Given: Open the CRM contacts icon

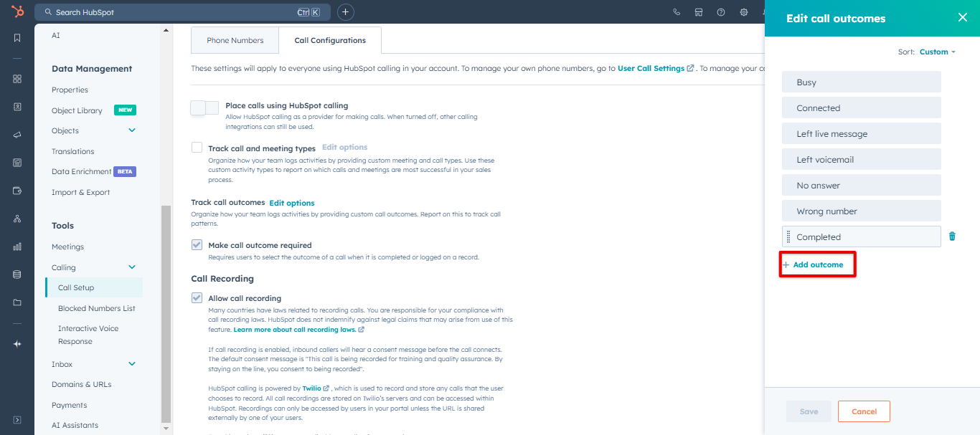Looking at the screenshot, I should pyautogui.click(x=17, y=107).
